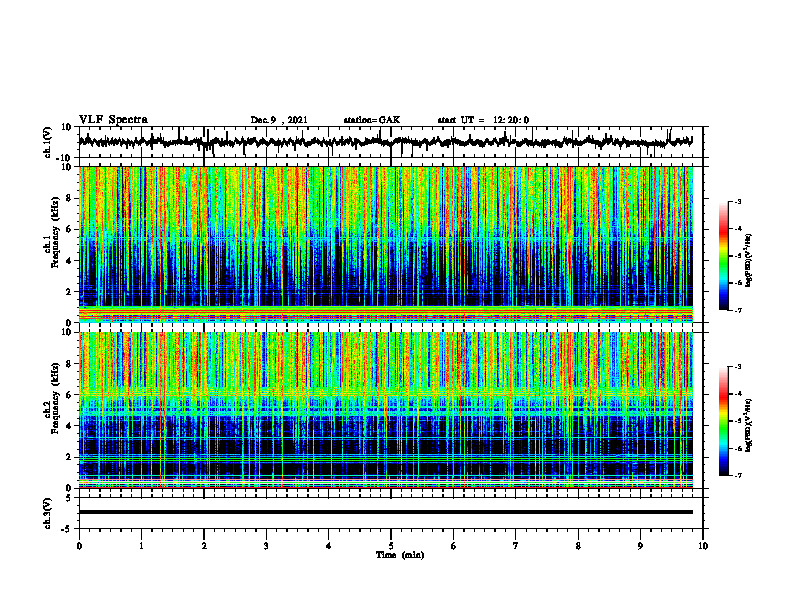The image size is (792, 612).
Task: Select the date text "Dec. 9, 2021"
Action: point(279,120)
